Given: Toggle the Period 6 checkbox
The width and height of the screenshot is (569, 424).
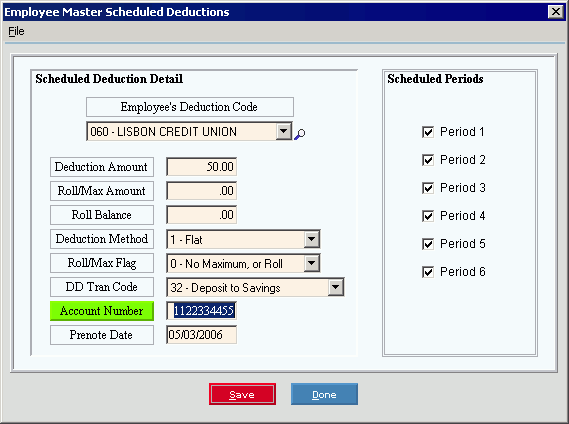Looking at the screenshot, I should point(428,272).
